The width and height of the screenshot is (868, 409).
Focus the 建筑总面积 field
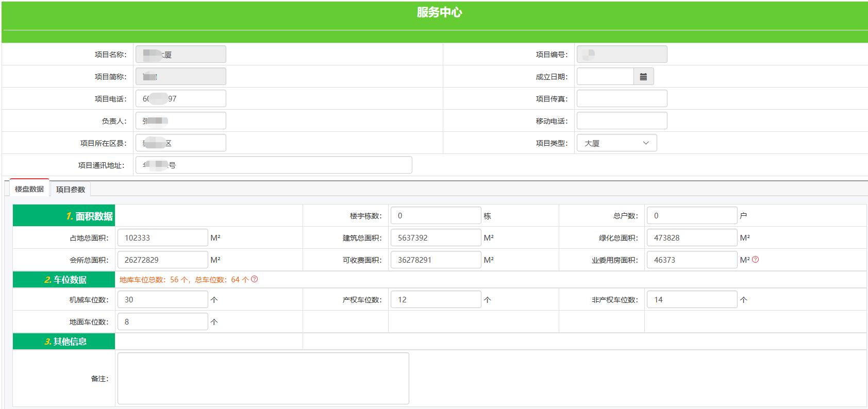[436, 238]
